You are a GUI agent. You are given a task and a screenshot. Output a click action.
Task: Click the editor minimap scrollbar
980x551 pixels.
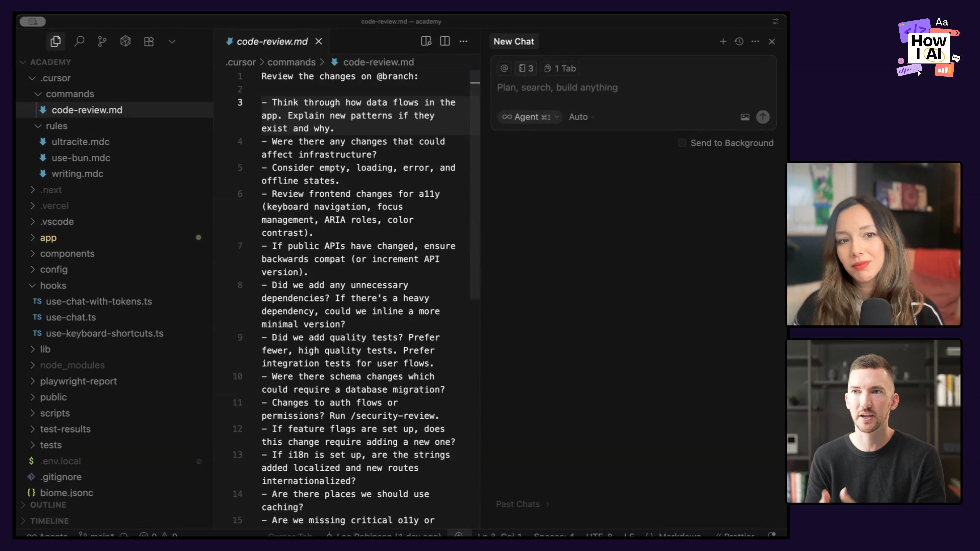tap(475, 184)
